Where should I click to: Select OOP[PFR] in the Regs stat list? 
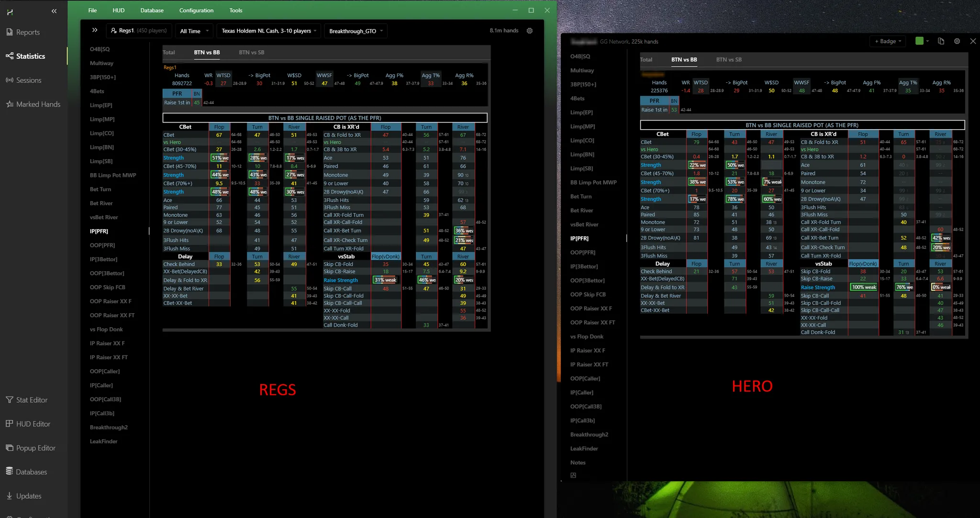[102, 245]
